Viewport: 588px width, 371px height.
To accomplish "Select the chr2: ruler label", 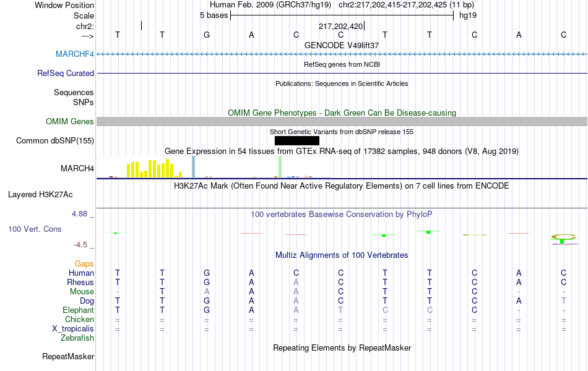I will tap(85, 26).
